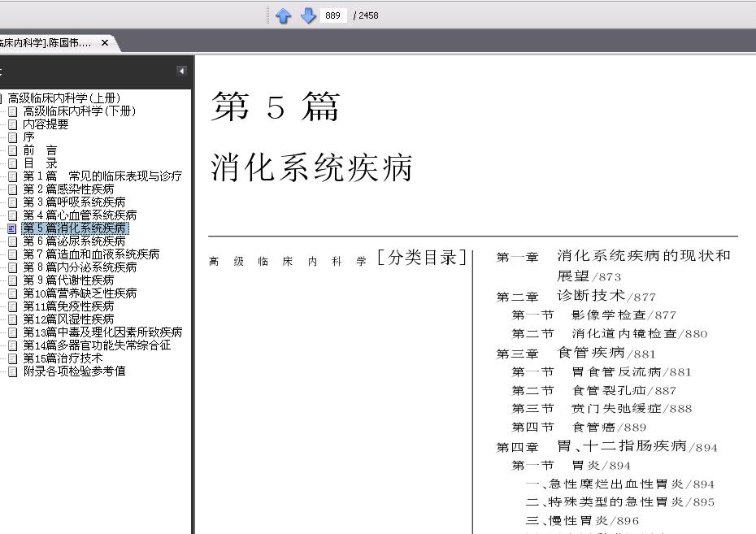756x534 pixels.
Task: Open bookmark 第6篇泌尿系统疾病
Action: (74, 241)
